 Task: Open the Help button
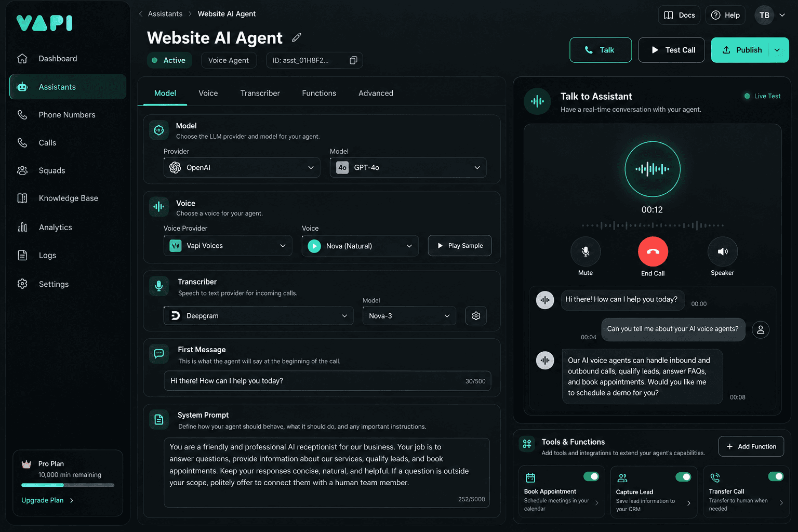[x=725, y=15]
